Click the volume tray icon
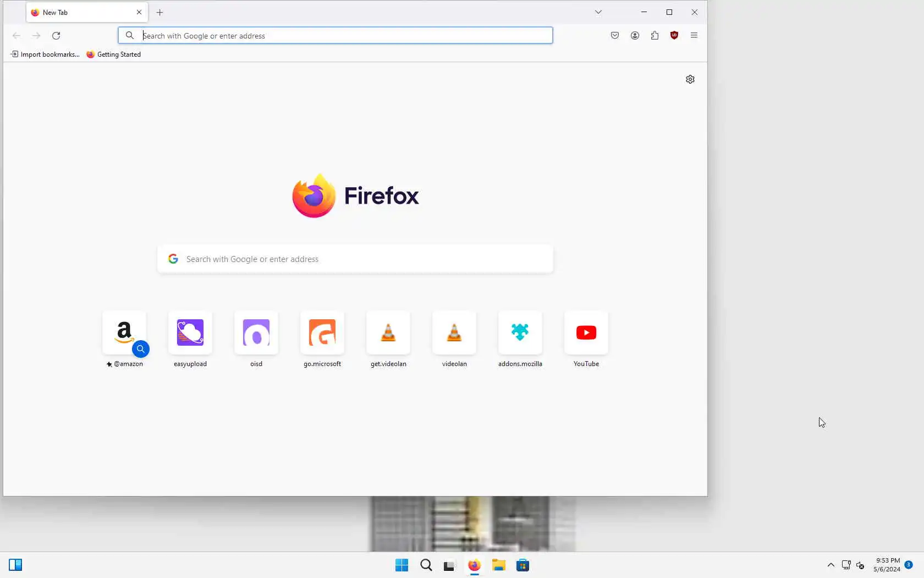The width and height of the screenshot is (924, 578). pyautogui.click(x=861, y=565)
